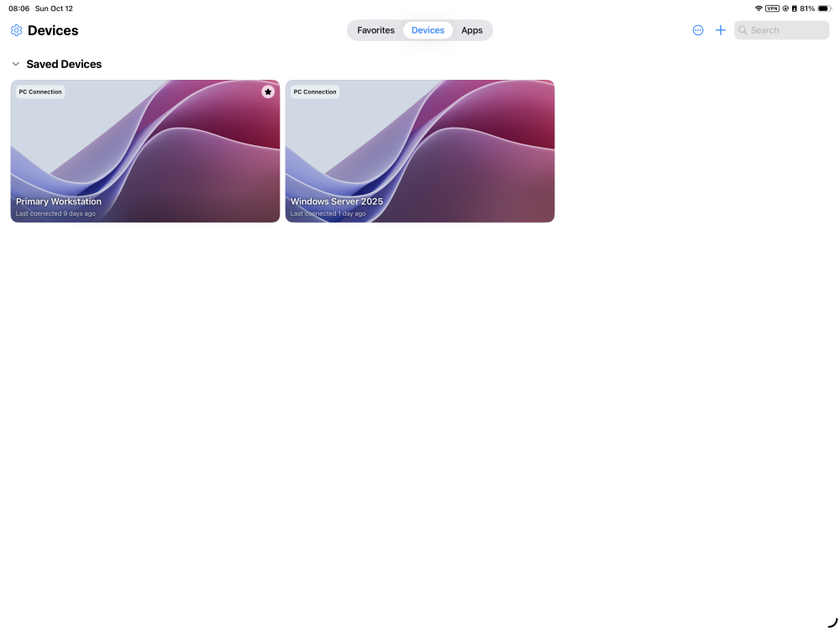Tap the Wi-Fi icon in status bar
This screenshot has height=630, width=840.
pyautogui.click(x=758, y=8)
